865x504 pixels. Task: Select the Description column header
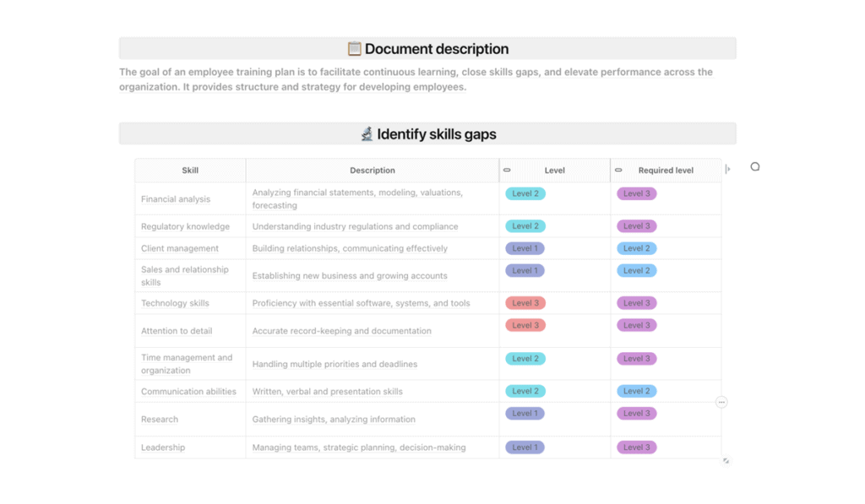click(373, 171)
